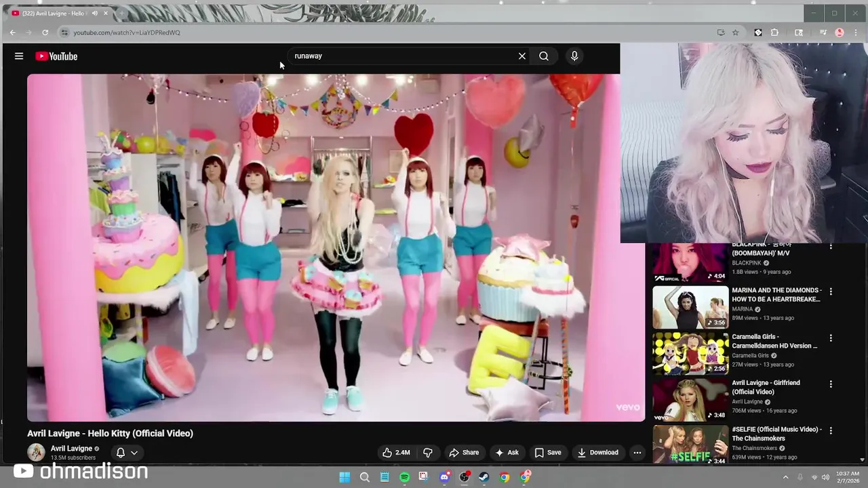Save the video to a playlist
Screen dimensions: 868x488
[x=548, y=453]
